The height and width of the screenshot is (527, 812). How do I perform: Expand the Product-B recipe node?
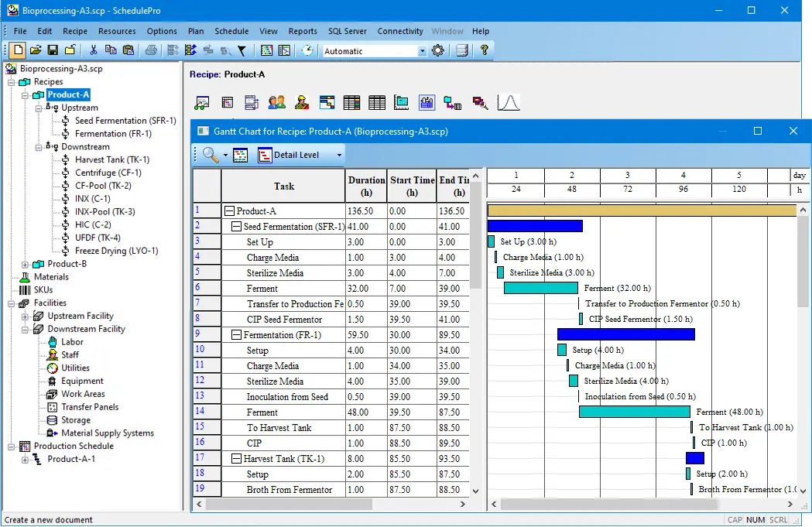[x=25, y=264]
